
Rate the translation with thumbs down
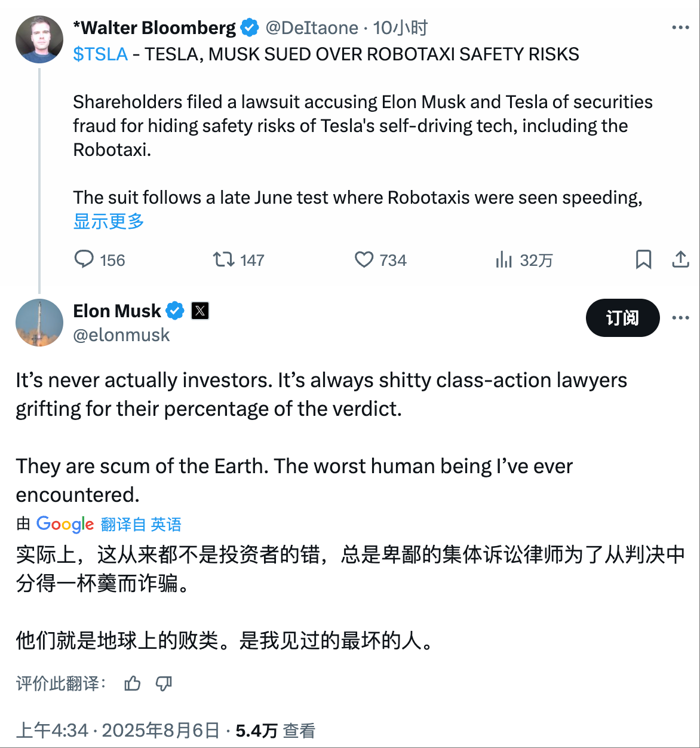(x=164, y=683)
